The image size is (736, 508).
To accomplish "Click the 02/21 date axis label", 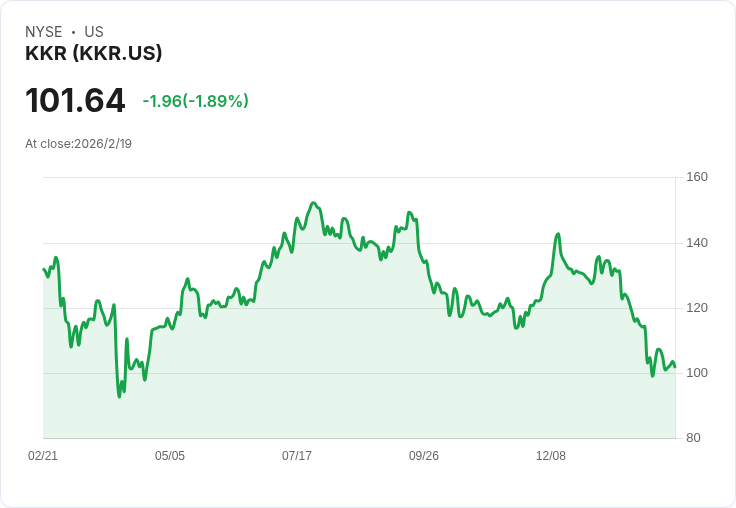I will [43, 456].
